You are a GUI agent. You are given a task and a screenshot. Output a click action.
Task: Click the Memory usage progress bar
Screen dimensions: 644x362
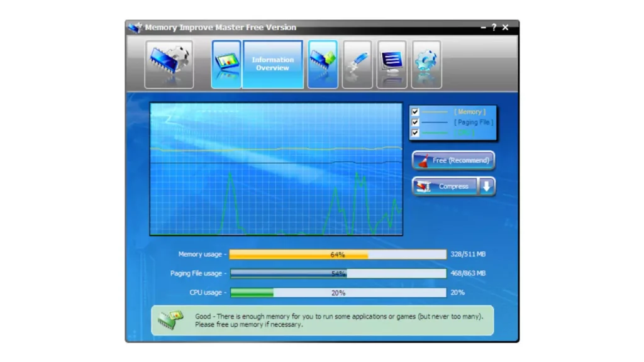click(x=338, y=255)
